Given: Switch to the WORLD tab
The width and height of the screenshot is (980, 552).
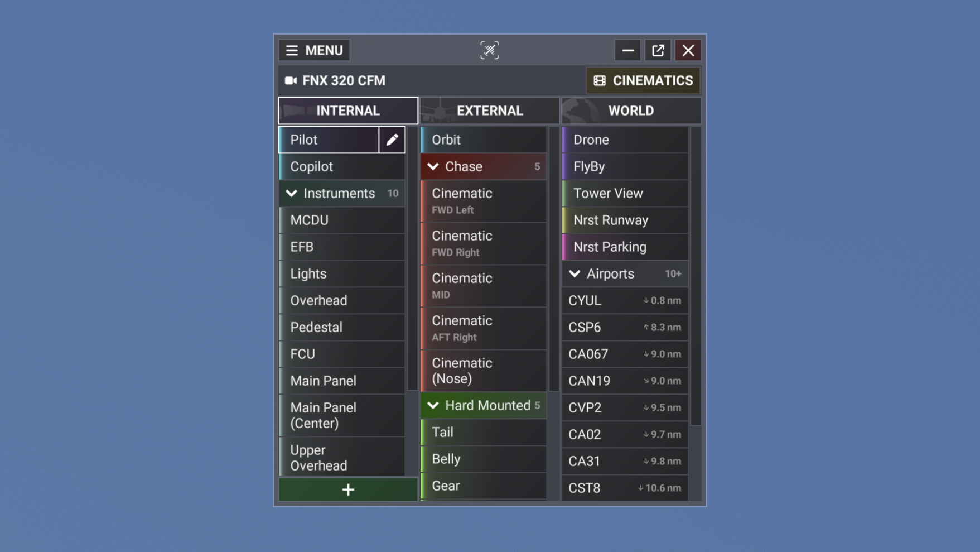Looking at the screenshot, I should [x=631, y=111].
